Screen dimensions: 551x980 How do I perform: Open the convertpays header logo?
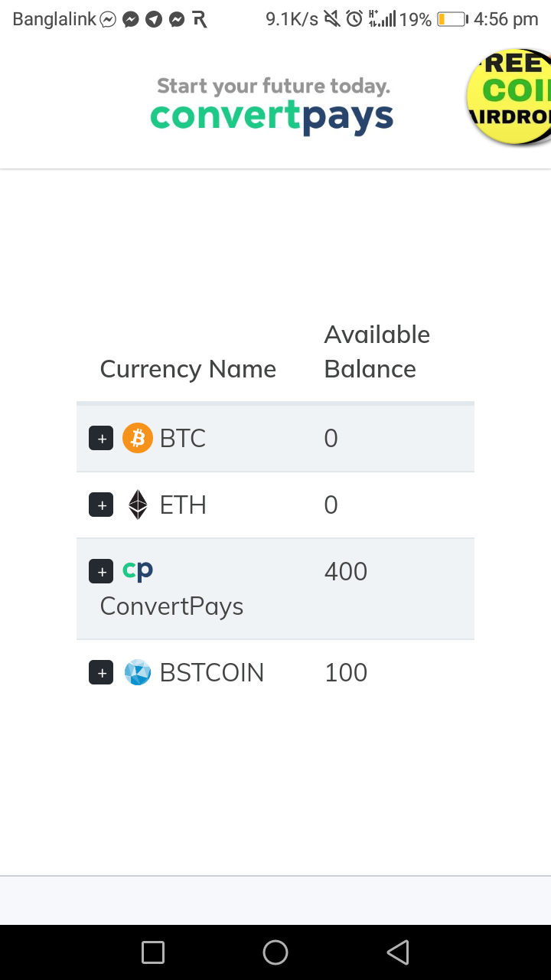click(272, 107)
